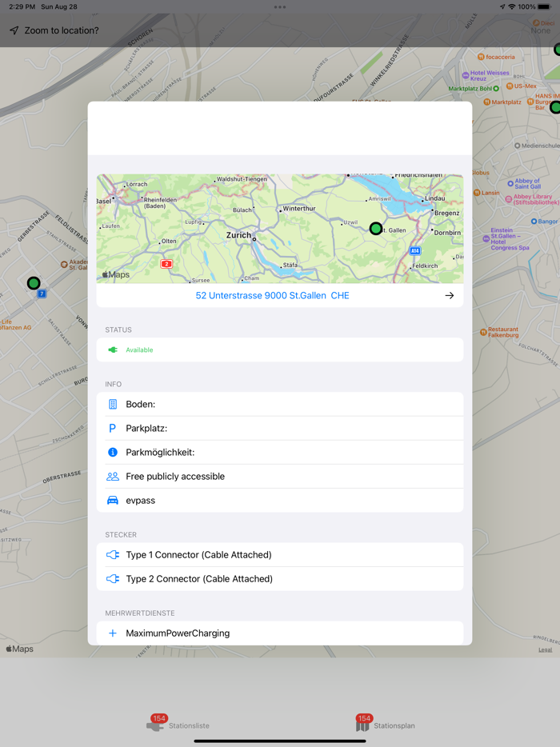Tap the arrow icon next to the address
Viewport: 560px width, 747px height.
coord(449,295)
